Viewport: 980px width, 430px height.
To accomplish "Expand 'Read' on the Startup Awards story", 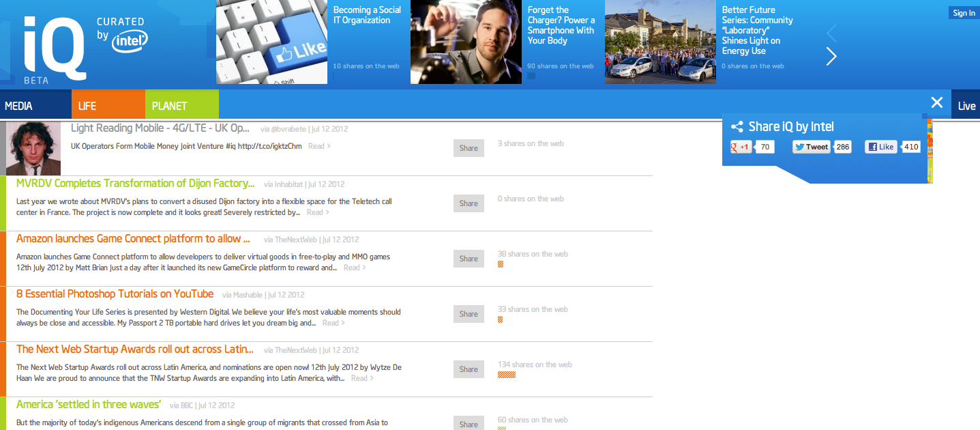I will pos(362,378).
